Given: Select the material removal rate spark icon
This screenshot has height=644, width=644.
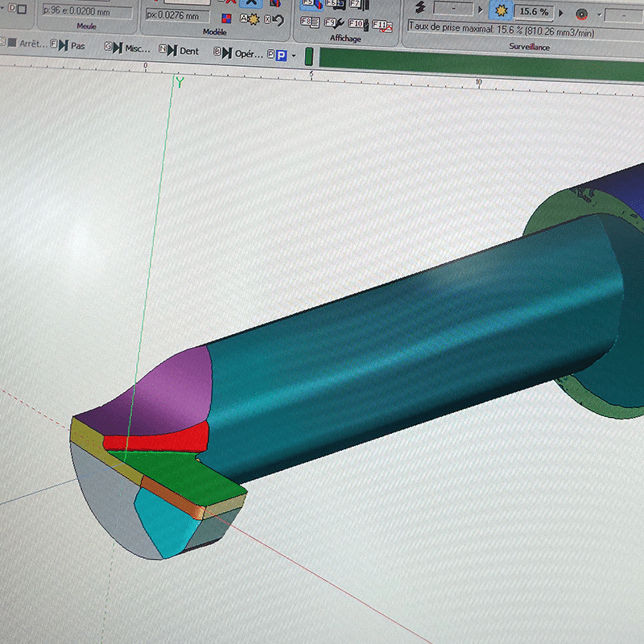Looking at the screenshot, I should click(502, 12).
